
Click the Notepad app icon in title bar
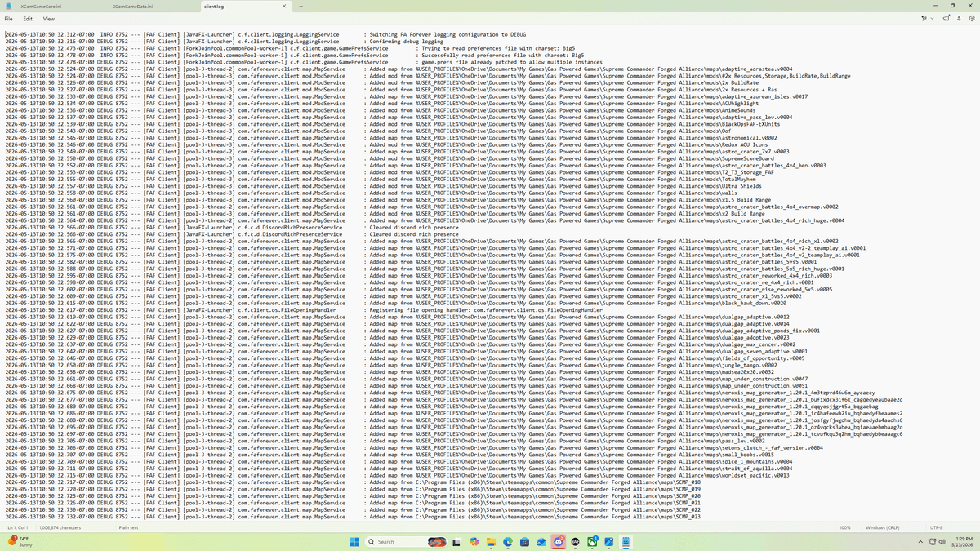tap(8, 6)
